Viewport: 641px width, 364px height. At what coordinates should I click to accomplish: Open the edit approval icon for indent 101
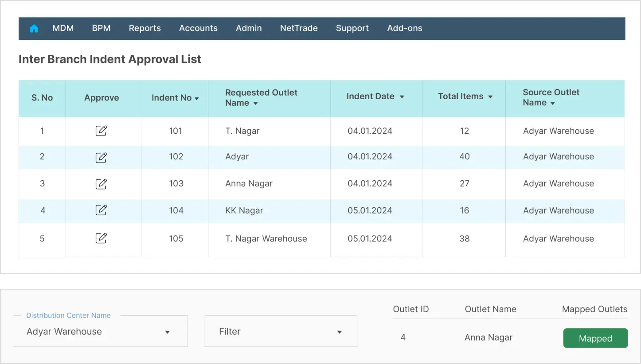tap(102, 130)
